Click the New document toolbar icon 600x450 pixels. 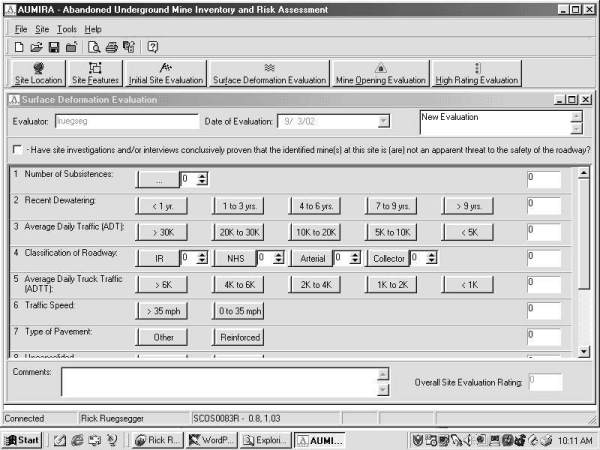coord(19,46)
